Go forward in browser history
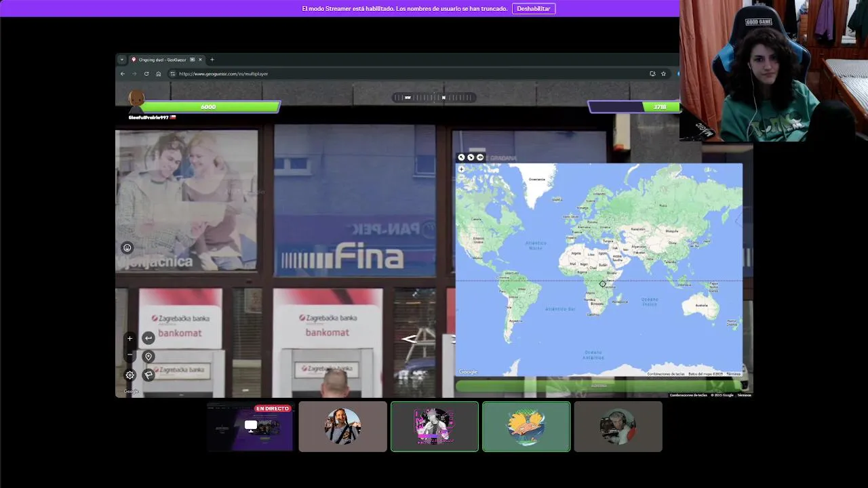Viewport: 868px width, 488px height. [134, 73]
